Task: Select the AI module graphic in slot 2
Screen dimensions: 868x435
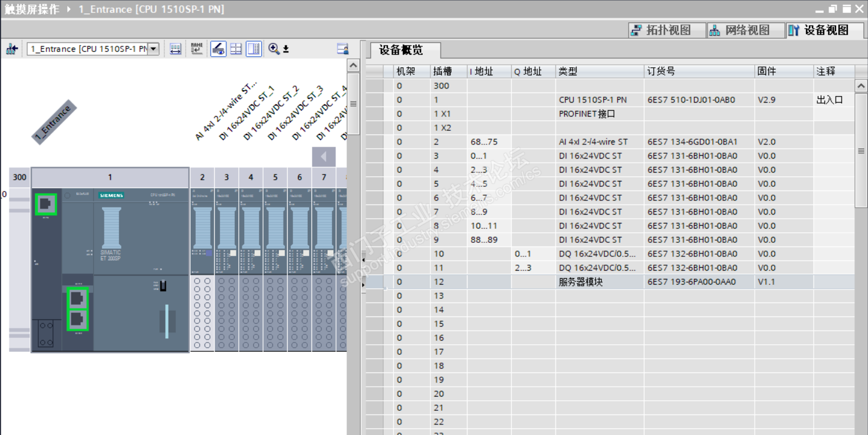Action: pos(202,270)
